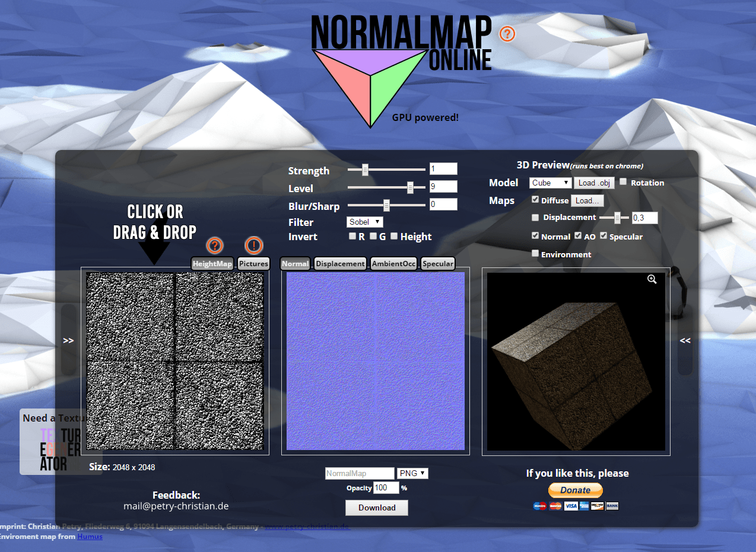The image size is (756, 552).
Task: Open the Sobel filter dropdown
Action: [x=365, y=222]
